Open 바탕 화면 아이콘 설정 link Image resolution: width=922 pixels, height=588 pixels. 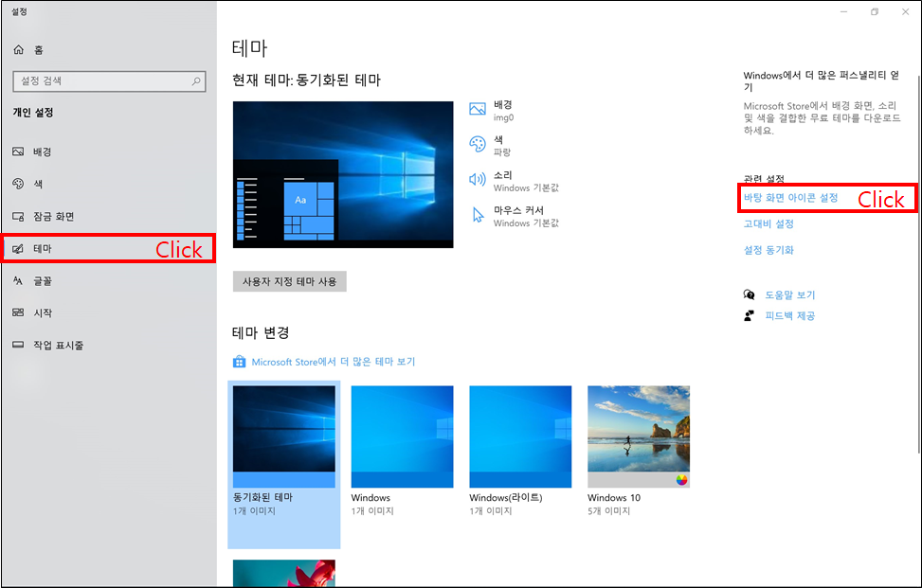pyautogui.click(x=791, y=198)
